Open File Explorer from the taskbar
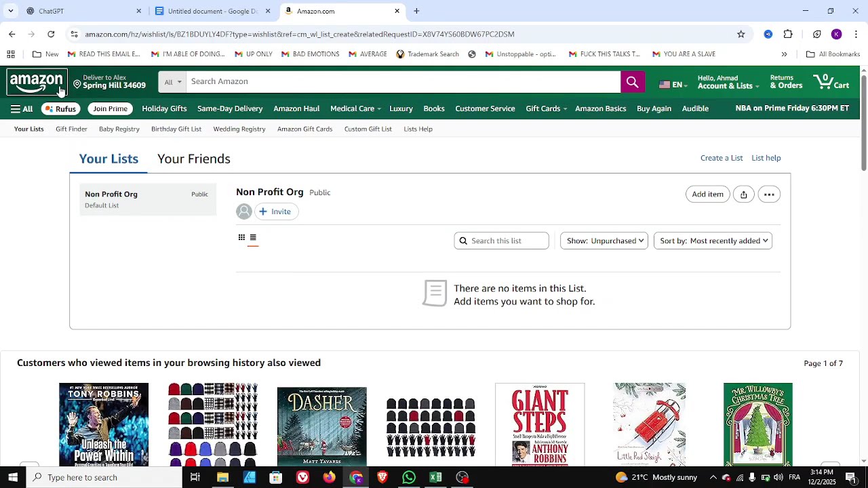The image size is (868, 488). tap(222, 477)
